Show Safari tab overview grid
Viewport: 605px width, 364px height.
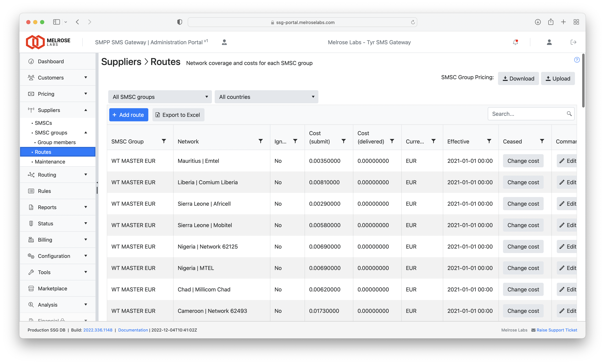tap(576, 22)
